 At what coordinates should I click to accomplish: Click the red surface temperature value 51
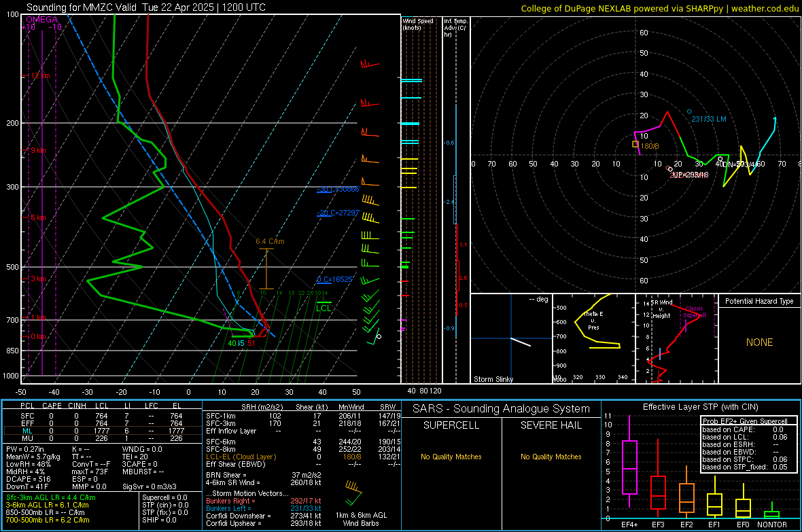(251, 343)
